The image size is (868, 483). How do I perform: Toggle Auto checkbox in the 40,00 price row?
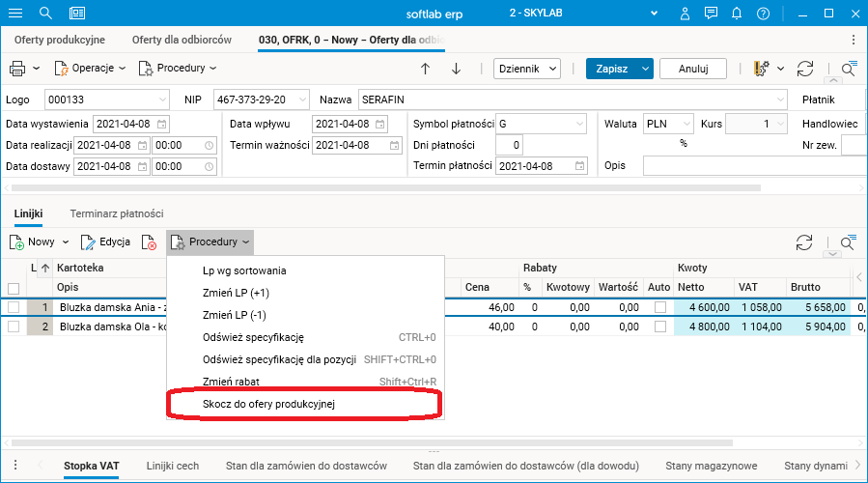(660, 327)
